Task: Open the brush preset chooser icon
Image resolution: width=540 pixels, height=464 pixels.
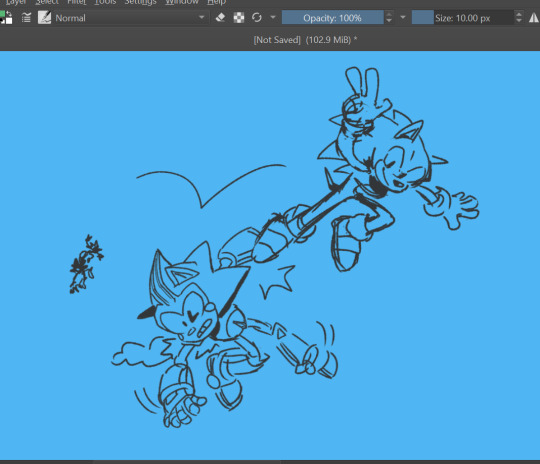Action: point(44,18)
